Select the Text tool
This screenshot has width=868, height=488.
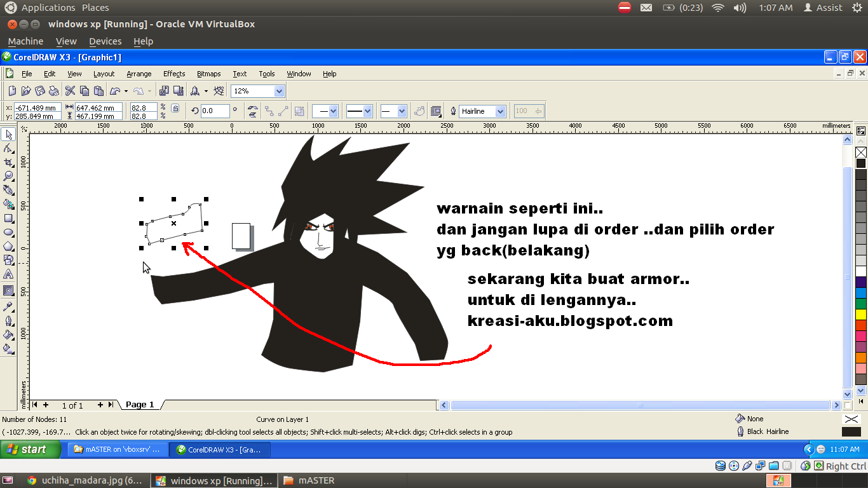[8, 274]
